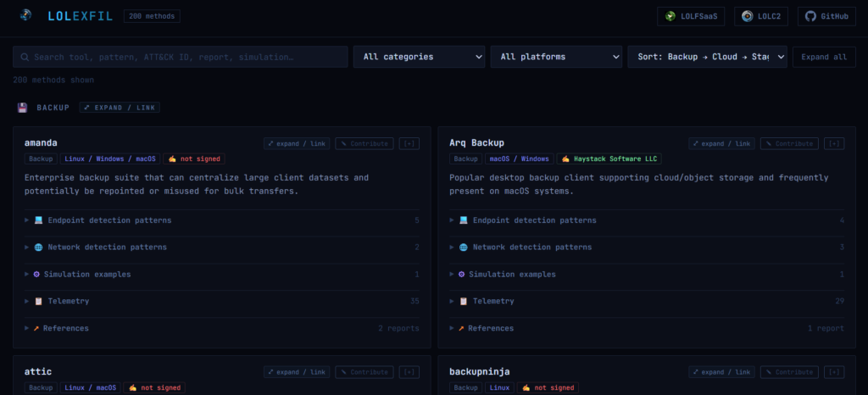868x395 pixels.
Task: Expand Arq Backup Telemetry section
Action: (x=647, y=301)
